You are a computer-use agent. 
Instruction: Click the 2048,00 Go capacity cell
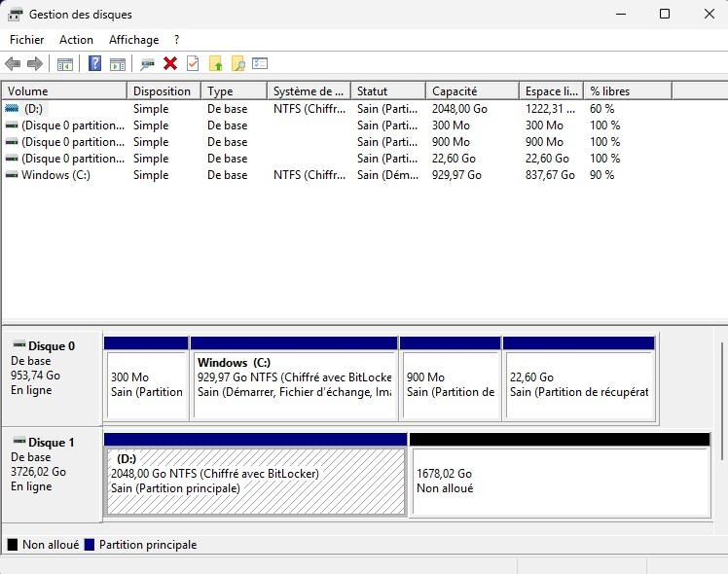459,109
